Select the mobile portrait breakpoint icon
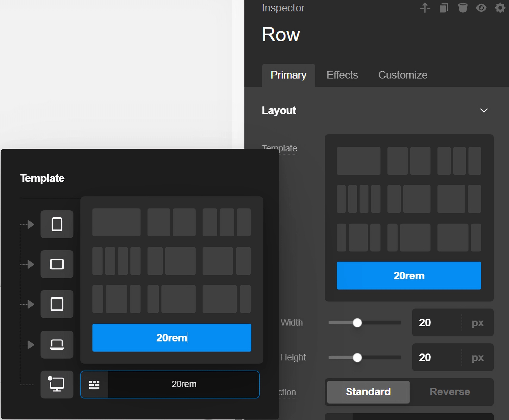The image size is (509, 420). coord(57,225)
